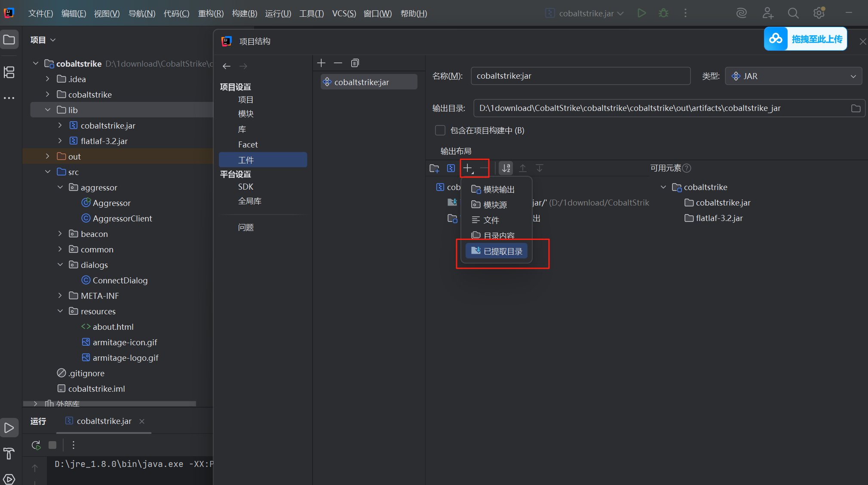Select Facet in project settings

click(248, 144)
